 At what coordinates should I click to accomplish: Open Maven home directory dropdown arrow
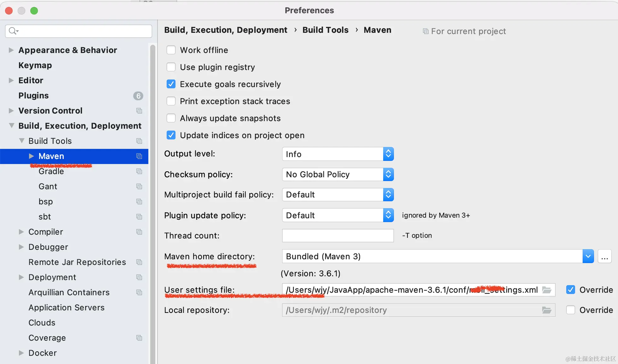588,256
